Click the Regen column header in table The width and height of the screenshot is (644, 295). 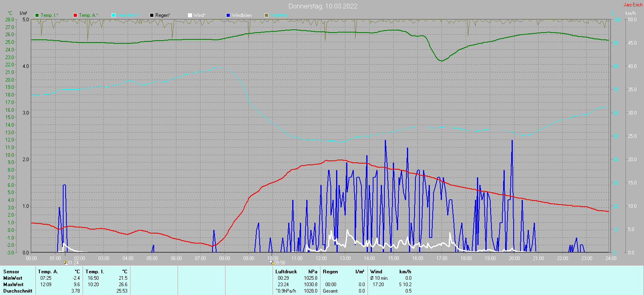pos(330,272)
